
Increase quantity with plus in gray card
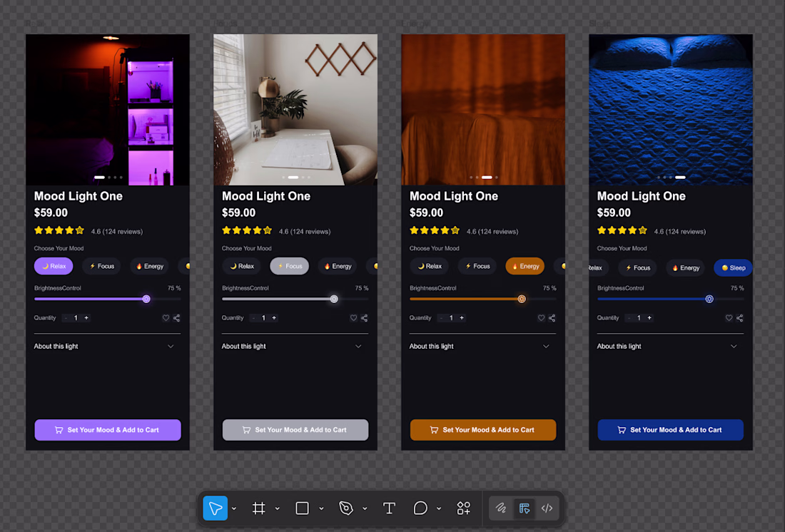click(x=274, y=318)
